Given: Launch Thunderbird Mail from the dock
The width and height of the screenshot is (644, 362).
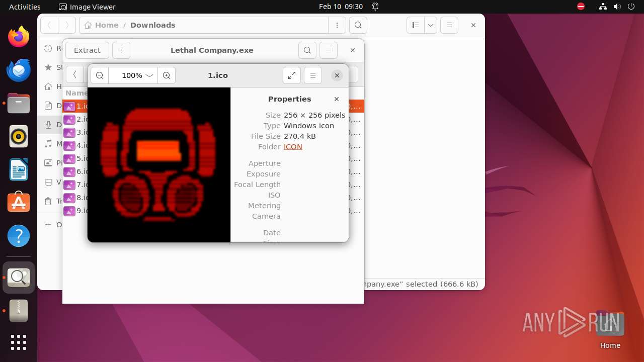Looking at the screenshot, I should (19, 70).
